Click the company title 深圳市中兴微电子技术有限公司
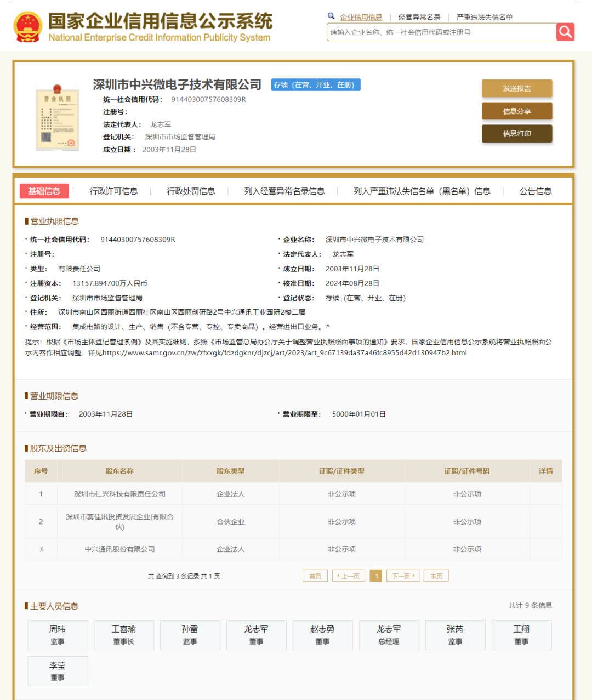 click(177, 84)
